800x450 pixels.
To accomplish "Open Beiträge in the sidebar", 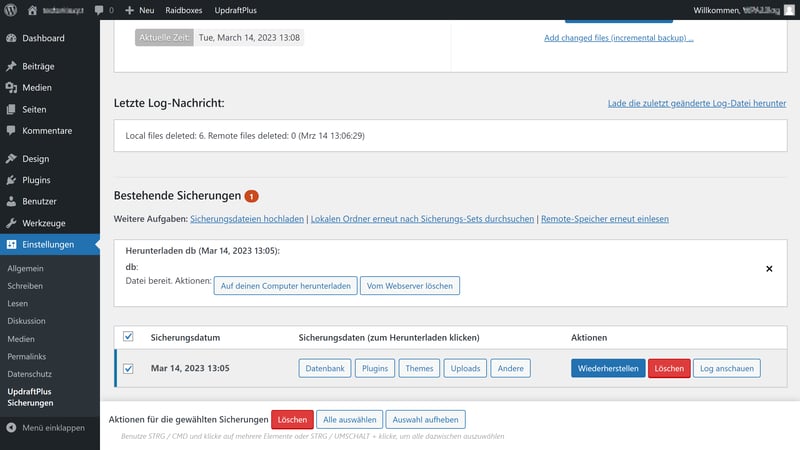I will [x=38, y=66].
